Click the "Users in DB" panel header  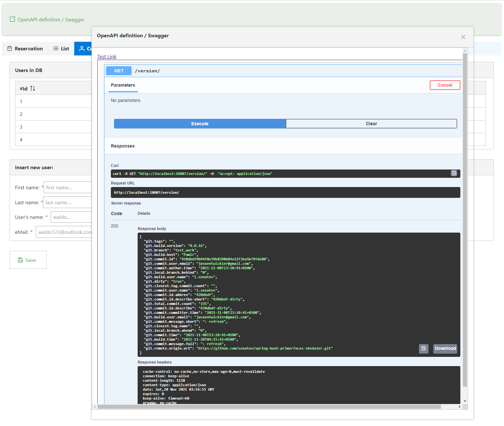tap(51, 70)
